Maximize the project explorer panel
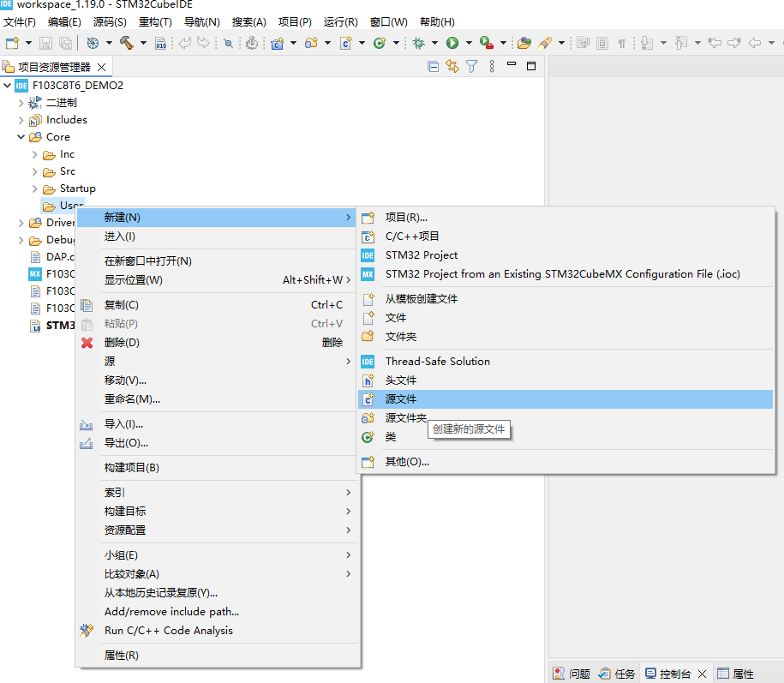784x683 pixels. 531,66
